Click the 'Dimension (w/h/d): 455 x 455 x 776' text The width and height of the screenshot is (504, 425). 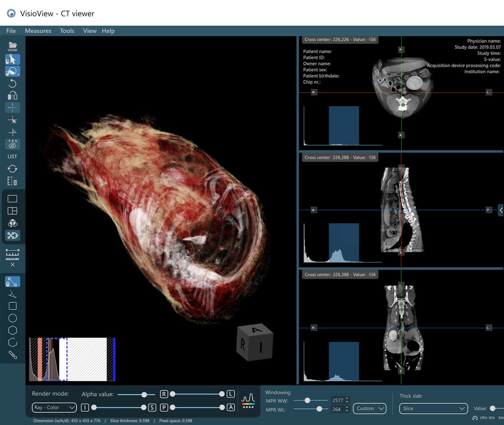tap(67, 421)
